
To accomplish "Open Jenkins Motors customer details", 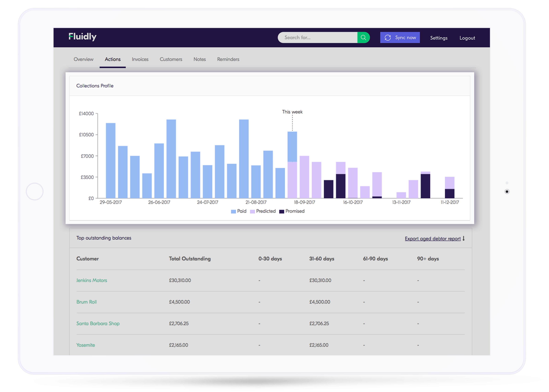I will [x=92, y=280].
